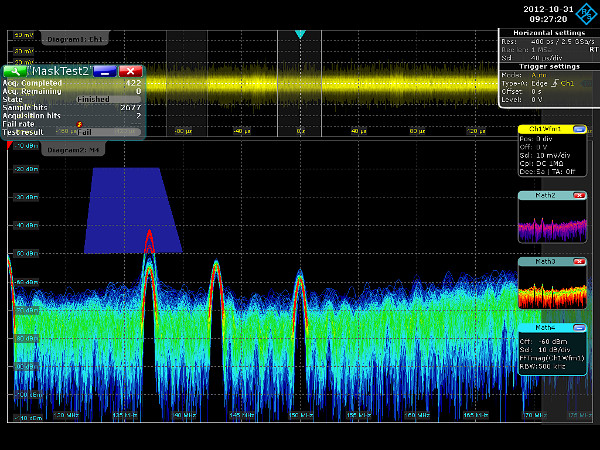Click the Acquisition hits value 2
This screenshot has width=600, height=450.
coord(139,116)
